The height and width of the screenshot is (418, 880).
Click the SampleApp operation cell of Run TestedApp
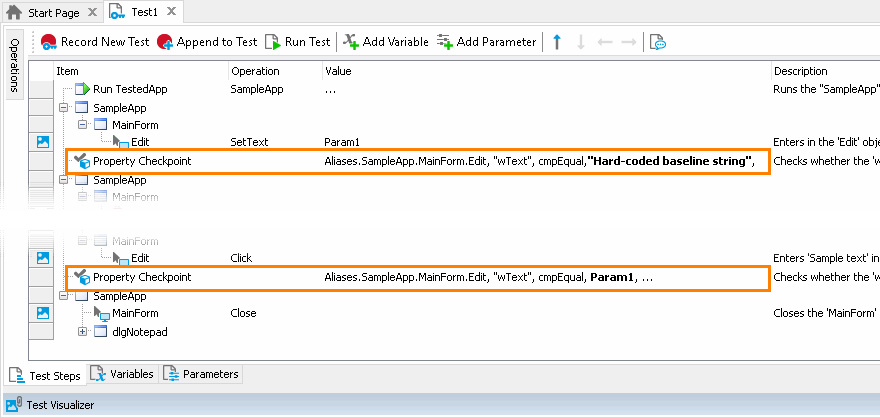click(257, 89)
